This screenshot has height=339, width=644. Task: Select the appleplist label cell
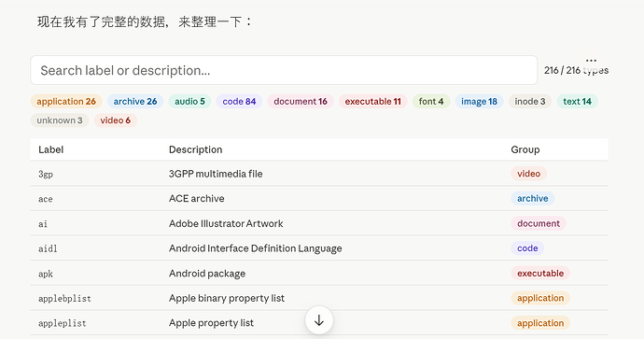click(x=62, y=323)
